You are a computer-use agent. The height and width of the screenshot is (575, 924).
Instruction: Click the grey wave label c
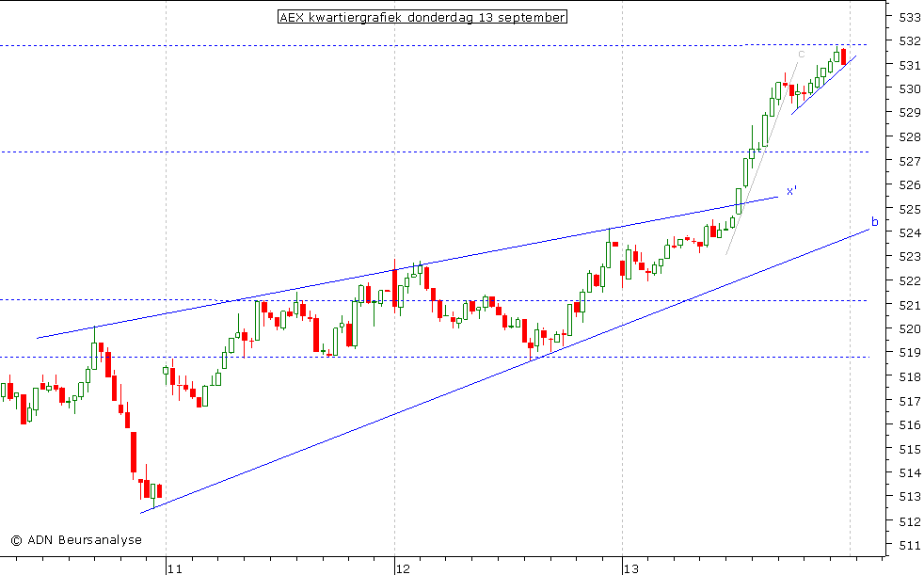coord(802,55)
